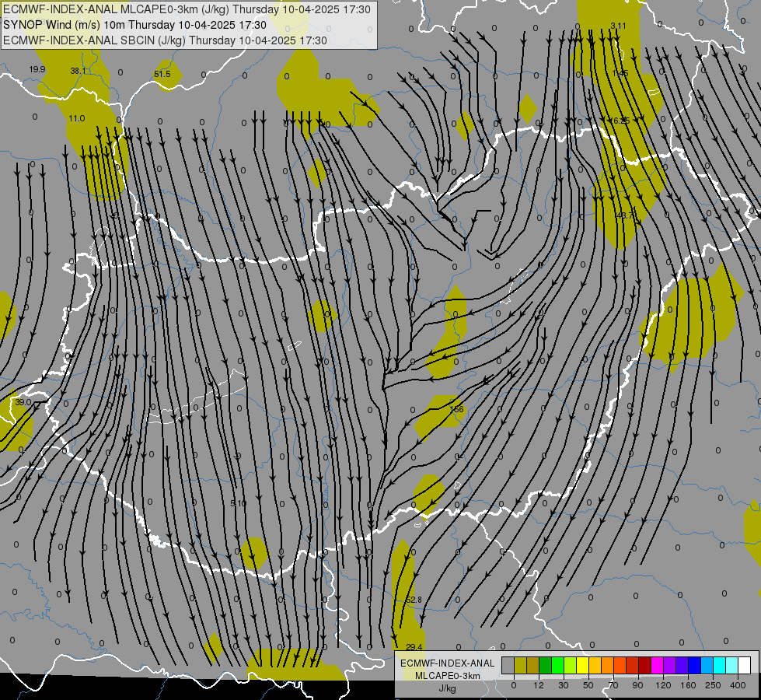Screen dimensions: 761x700
Task: Click the 6.25 value on the map
Action: coord(621,121)
